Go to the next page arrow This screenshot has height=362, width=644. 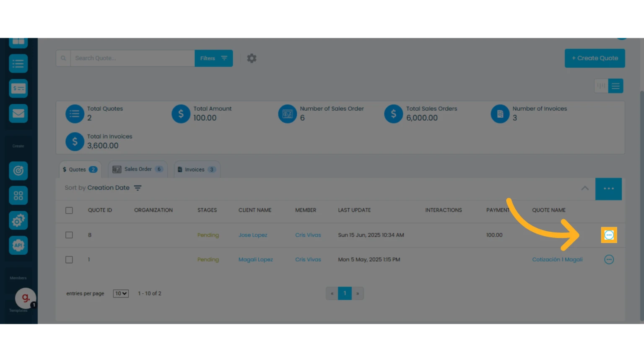point(358,293)
